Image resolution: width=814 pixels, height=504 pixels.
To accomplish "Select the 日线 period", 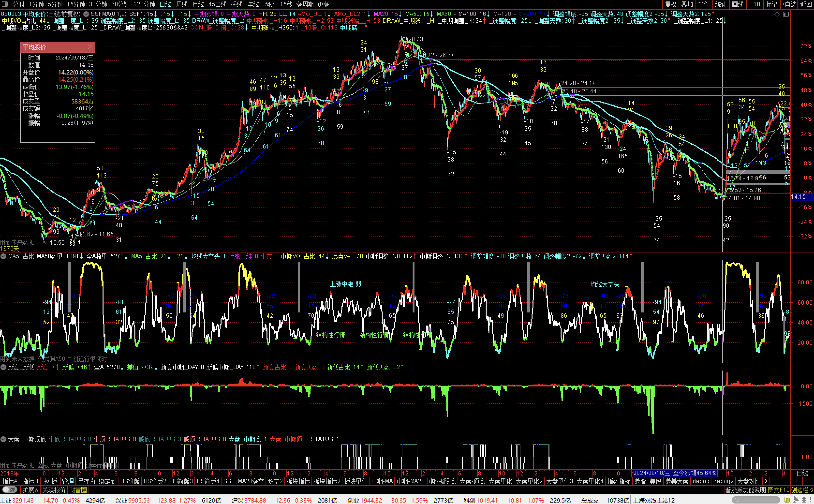I will (165, 4).
